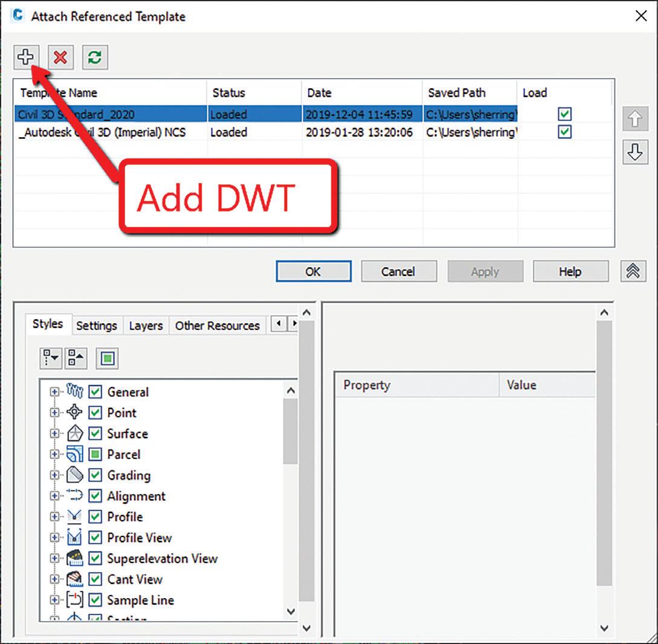Click the styles tree scrollbar down arrow
658x644 pixels.
[291, 611]
